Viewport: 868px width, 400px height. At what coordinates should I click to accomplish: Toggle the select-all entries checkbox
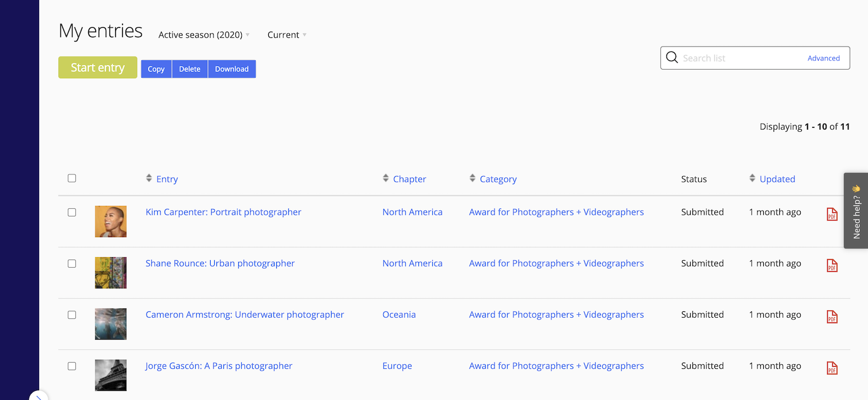(72, 178)
